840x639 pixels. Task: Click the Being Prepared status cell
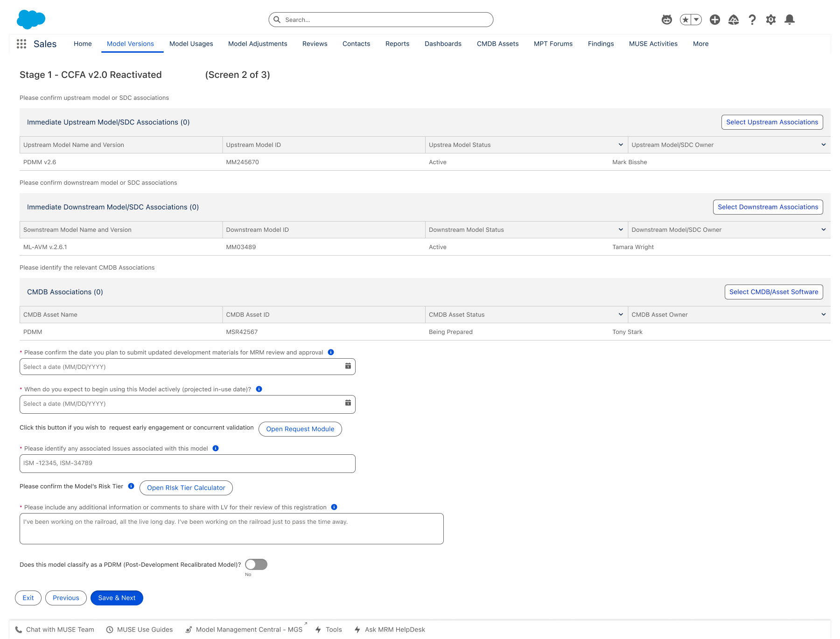[x=451, y=332]
